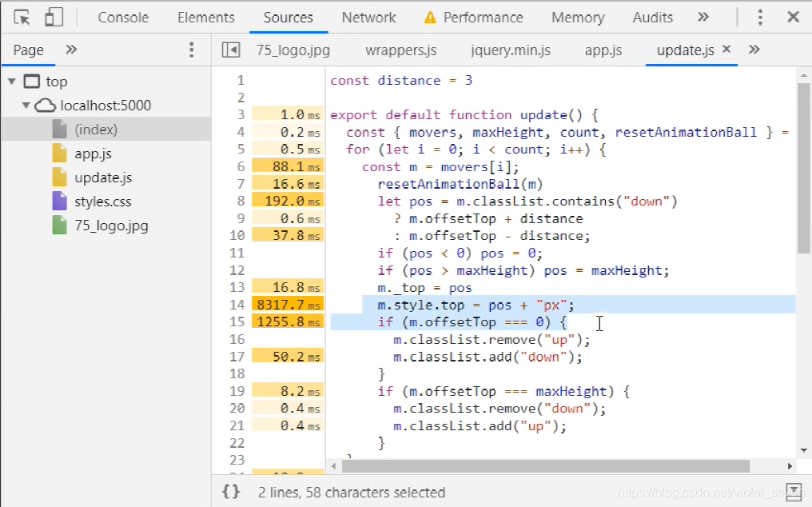
Task: Click the 8317.7 ms timing marker
Action: pyautogui.click(x=288, y=305)
